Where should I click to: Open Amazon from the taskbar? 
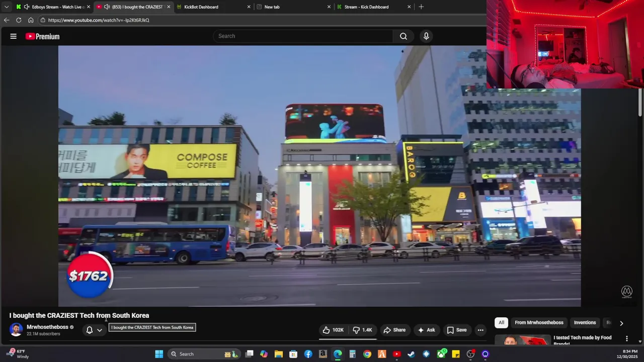tap(323, 354)
